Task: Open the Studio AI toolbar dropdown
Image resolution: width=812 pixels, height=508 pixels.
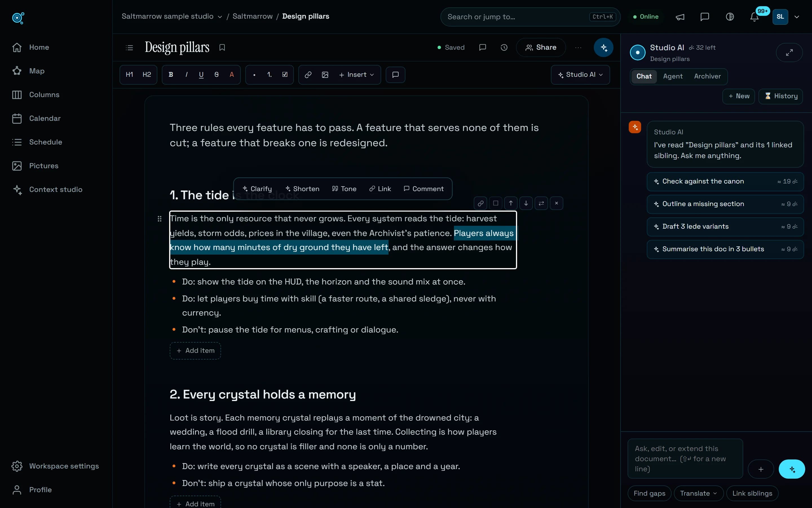Action: tap(580, 75)
